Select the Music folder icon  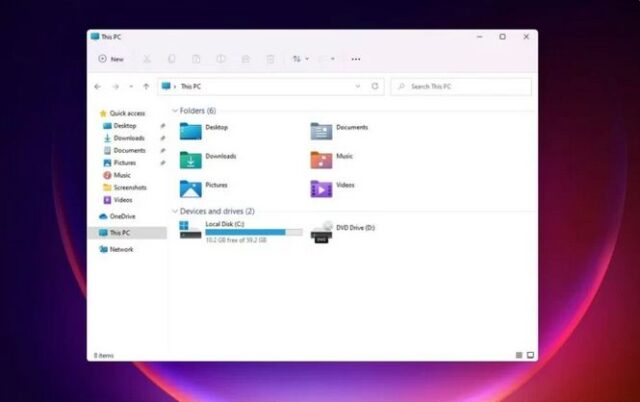(x=321, y=160)
